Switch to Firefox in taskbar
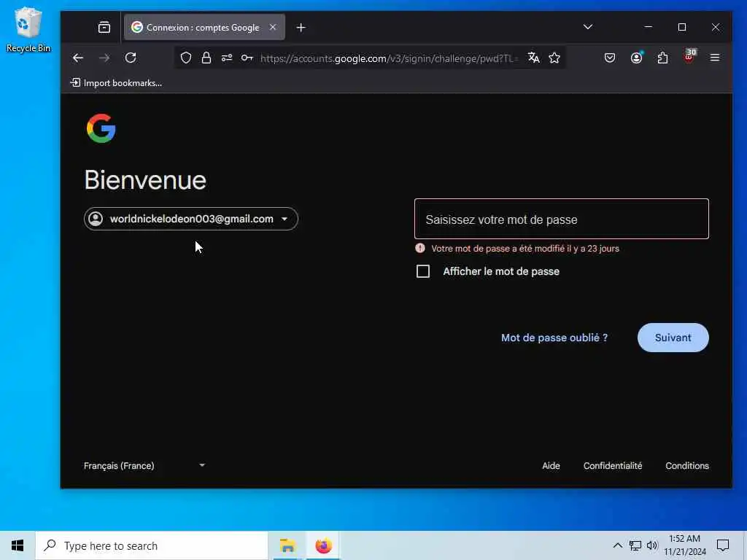Viewport: 747px width, 560px height. click(x=323, y=545)
